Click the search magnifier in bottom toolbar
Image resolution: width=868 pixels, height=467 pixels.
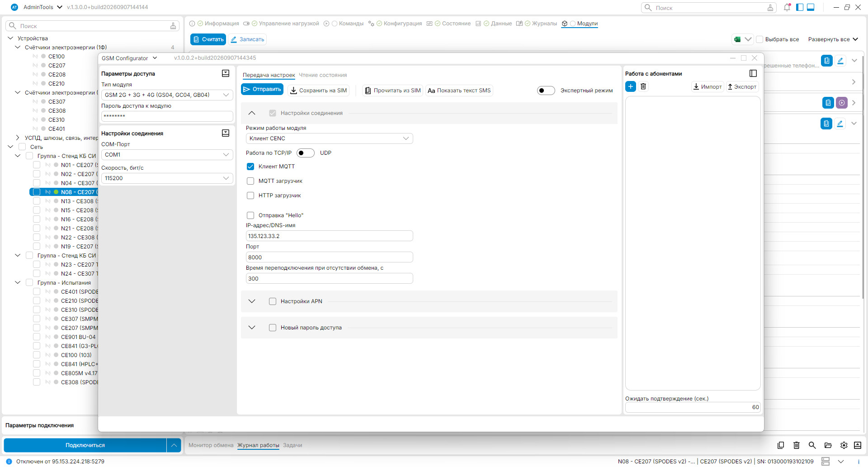coord(812,445)
